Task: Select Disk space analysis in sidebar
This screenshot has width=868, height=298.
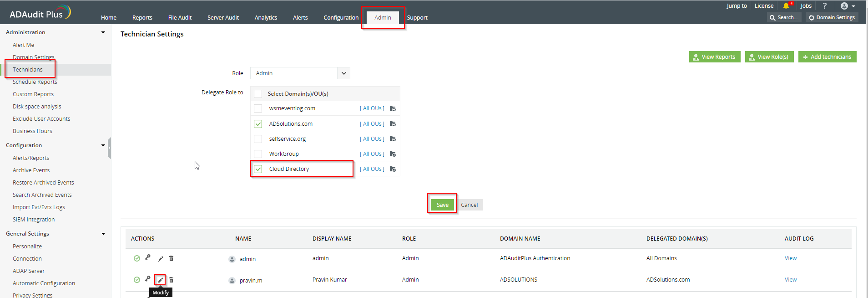Action: tap(37, 107)
